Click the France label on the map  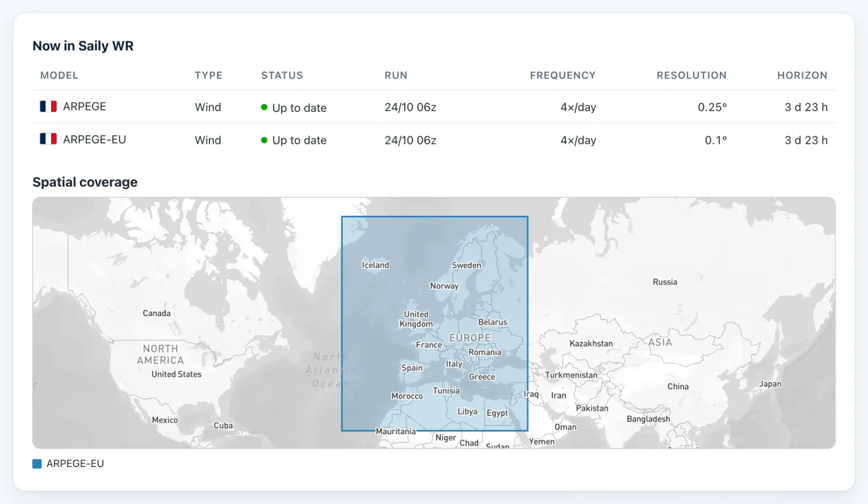(x=429, y=345)
